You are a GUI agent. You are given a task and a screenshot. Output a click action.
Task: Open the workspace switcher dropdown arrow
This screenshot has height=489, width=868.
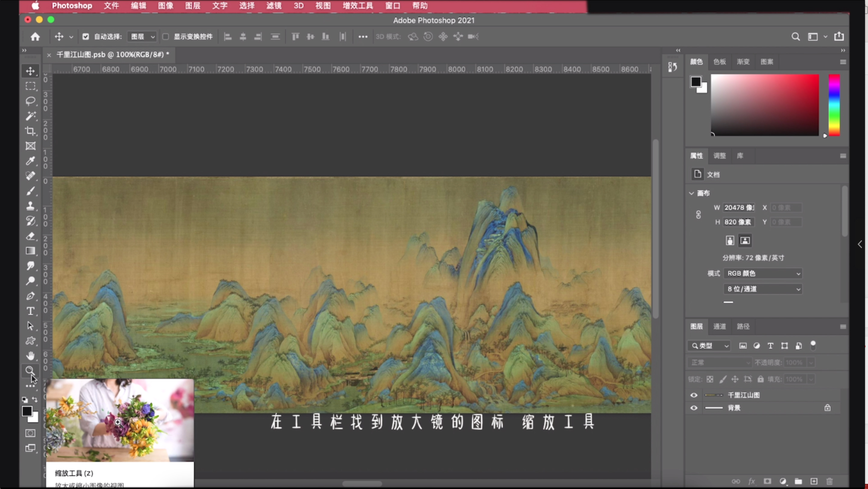click(x=825, y=36)
